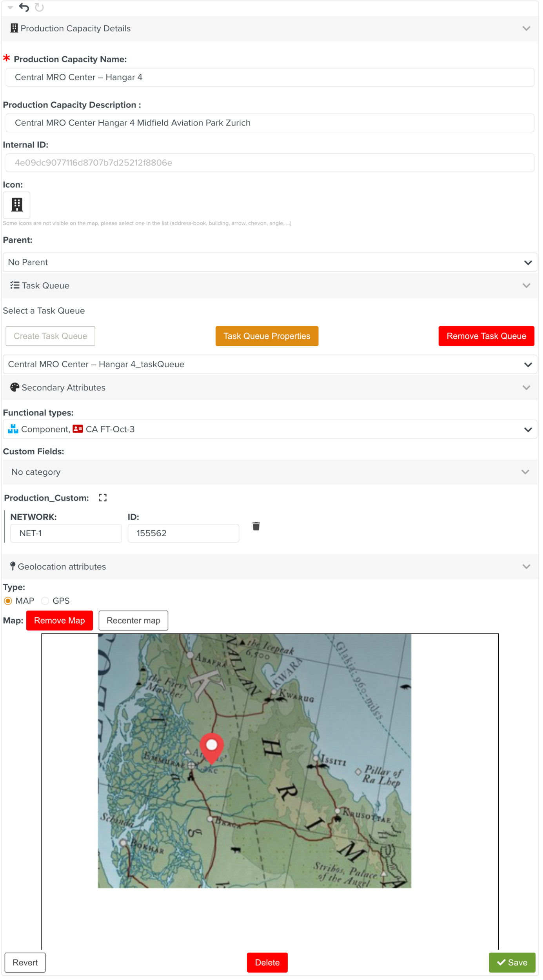
Task: Open the task queue selection dropdown
Action: (x=270, y=365)
